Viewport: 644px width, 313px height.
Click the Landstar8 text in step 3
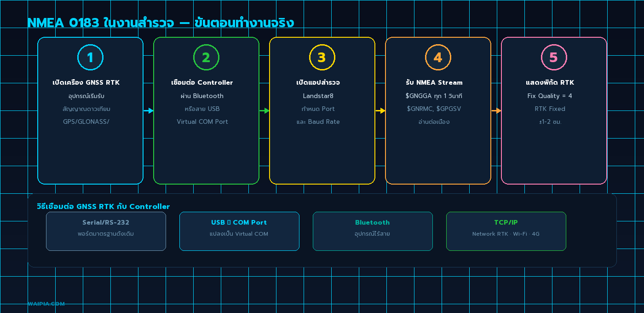coord(318,96)
